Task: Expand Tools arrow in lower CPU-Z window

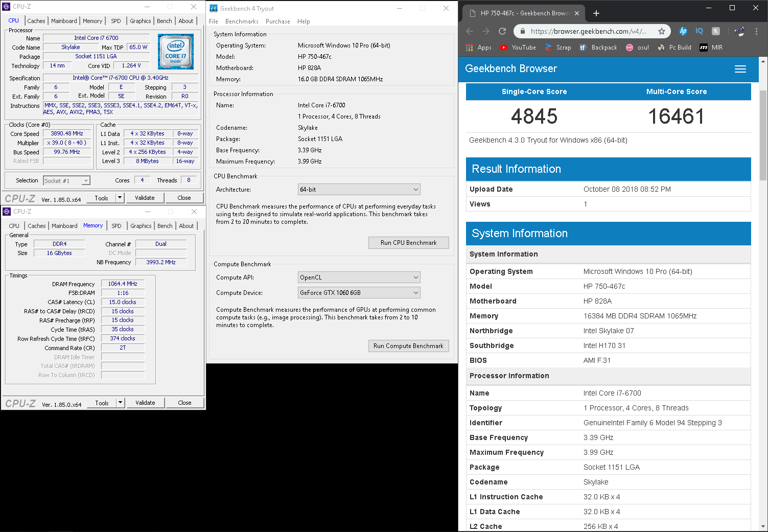Action: coord(120,403)
